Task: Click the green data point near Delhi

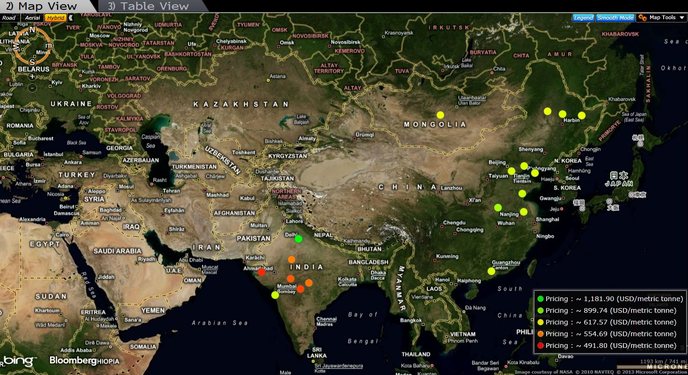Action: click(298, 239)
